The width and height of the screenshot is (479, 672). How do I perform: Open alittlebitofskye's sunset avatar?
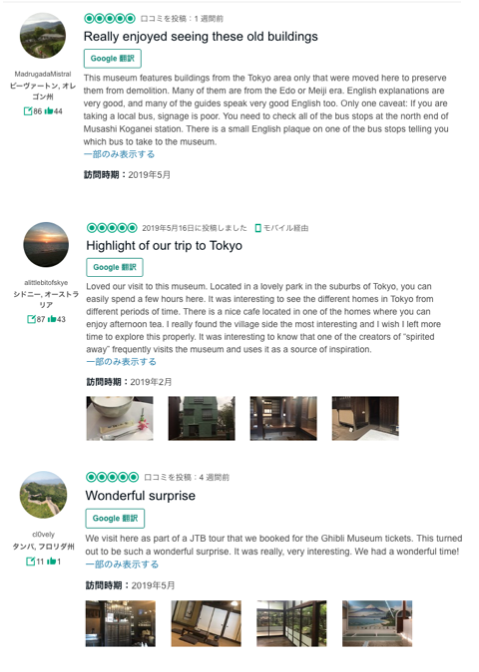coord(46,245)
